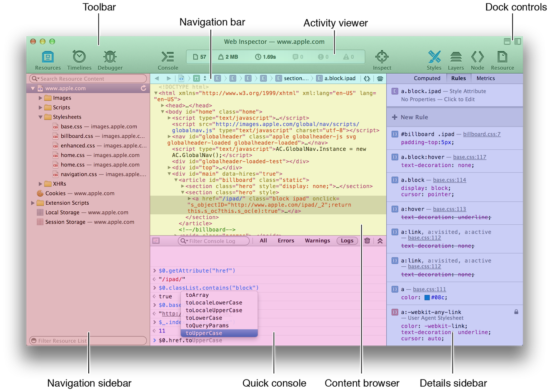Reload www.apple.com resource with the refresh icon

[143, 88]
